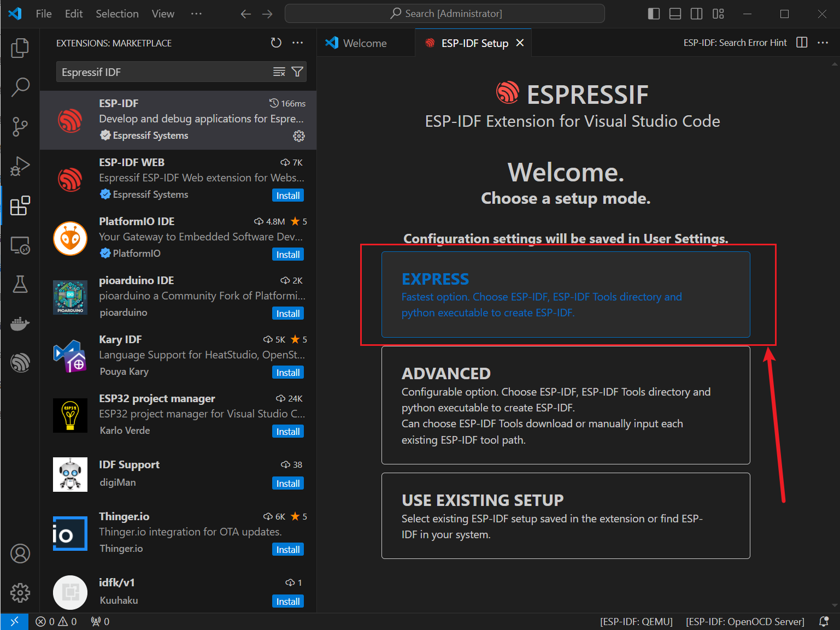Image resolution: width=840 pixels, height=630 pixels.
Task: Install the IDF Support extension
Action: (x=288, y=484)
